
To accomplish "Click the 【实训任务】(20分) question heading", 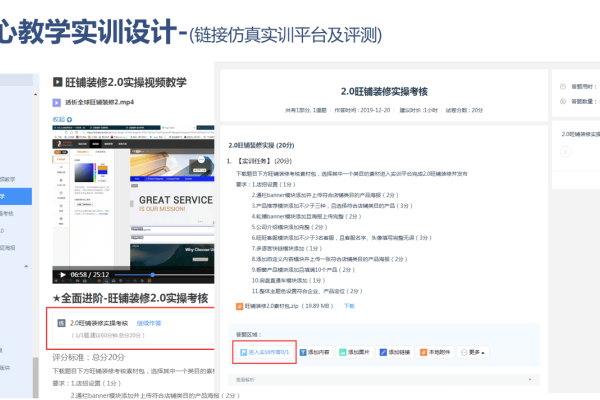I will tap(264, 161).
